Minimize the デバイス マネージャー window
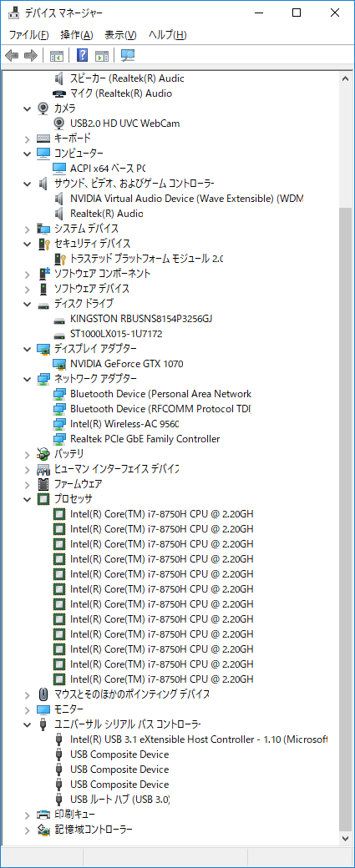Viewport: 355px width, 868px height. pyautogui.click(x=259, y=13)
